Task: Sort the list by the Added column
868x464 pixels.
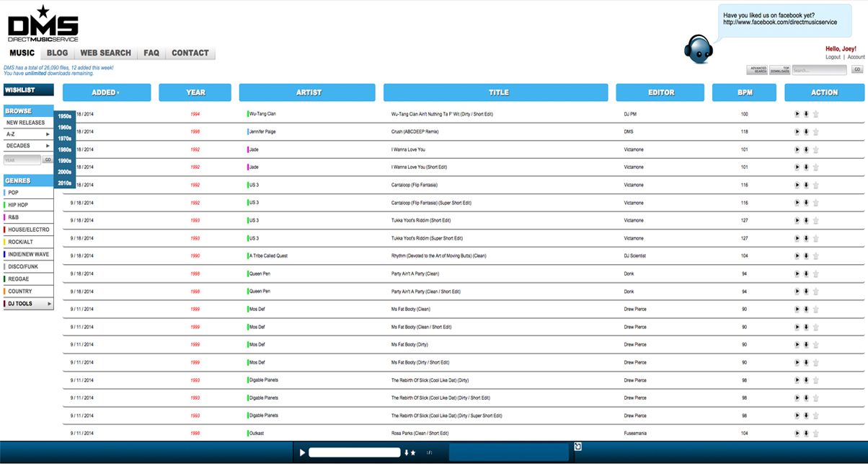Action: 106,92
